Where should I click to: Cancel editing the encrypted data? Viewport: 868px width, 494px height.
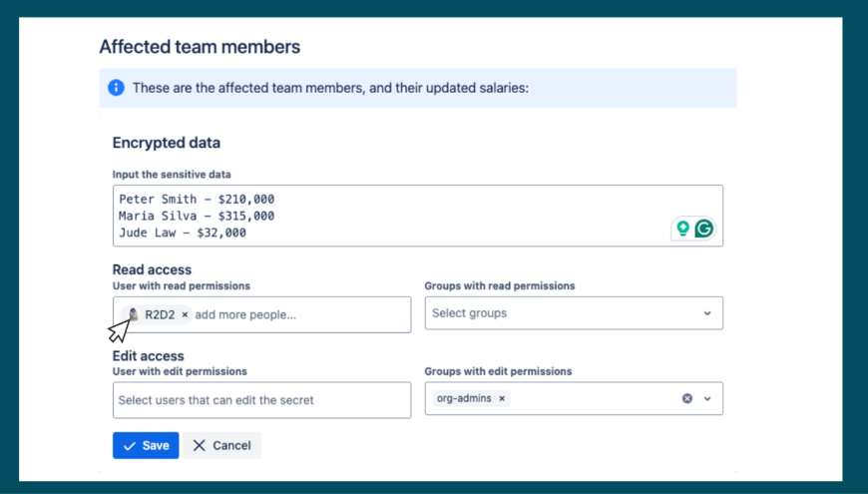pyautogui.click(x=221, y=445)
